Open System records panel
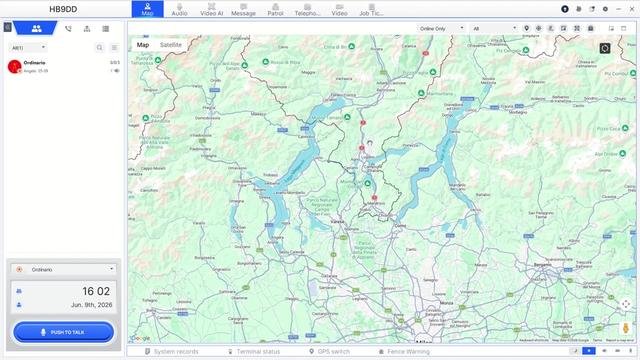Image resolution: width=640 pixels, height=360 pixels. click(x=171, y=351)
